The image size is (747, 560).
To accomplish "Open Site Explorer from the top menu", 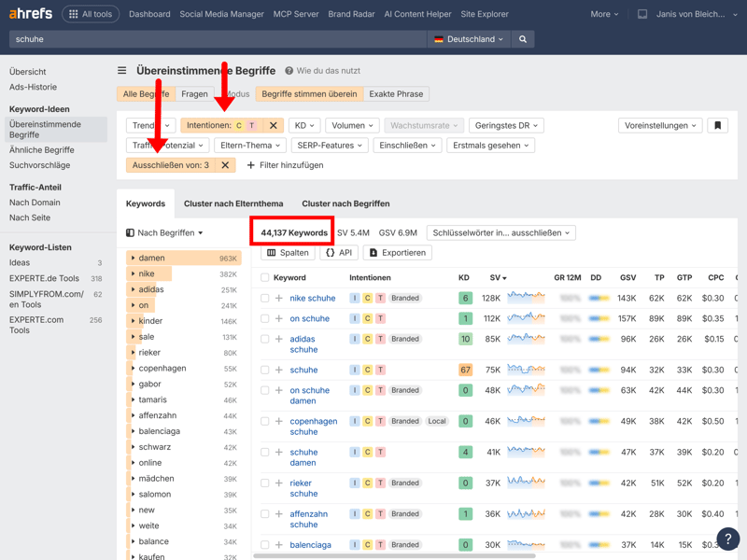I will [x=485, y=14].
